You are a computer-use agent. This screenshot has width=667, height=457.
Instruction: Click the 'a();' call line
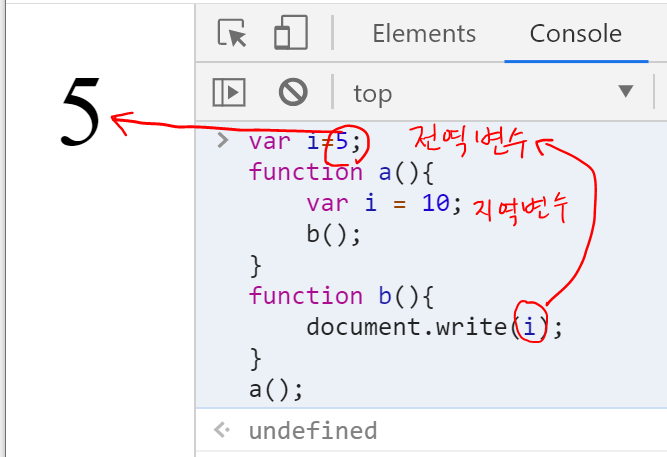click(x=276, y=389)
